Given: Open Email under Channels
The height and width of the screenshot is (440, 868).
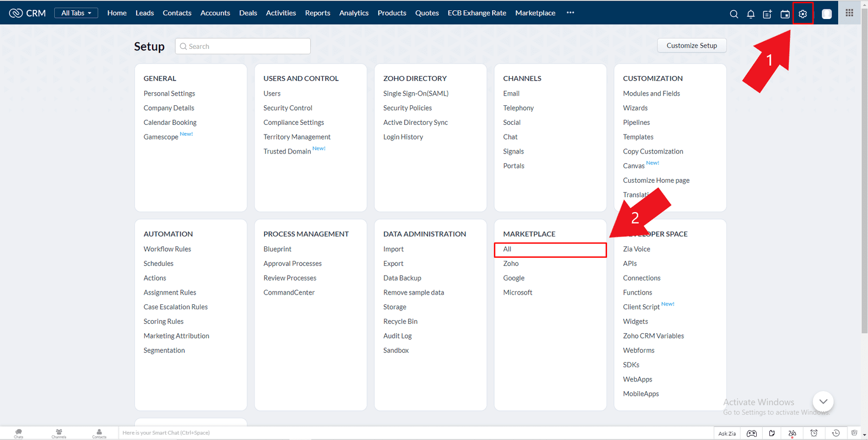Looking at the screenshot, I should (x=511, y=93).
